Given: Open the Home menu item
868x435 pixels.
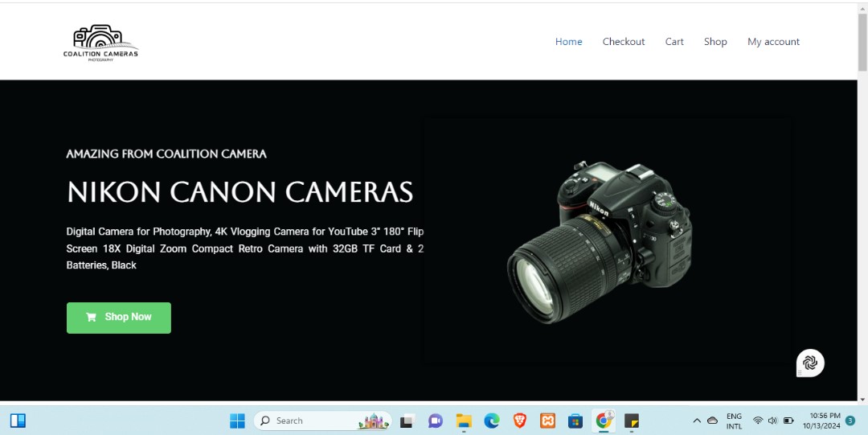Looking at the screenshot, I should click(568, 42).
